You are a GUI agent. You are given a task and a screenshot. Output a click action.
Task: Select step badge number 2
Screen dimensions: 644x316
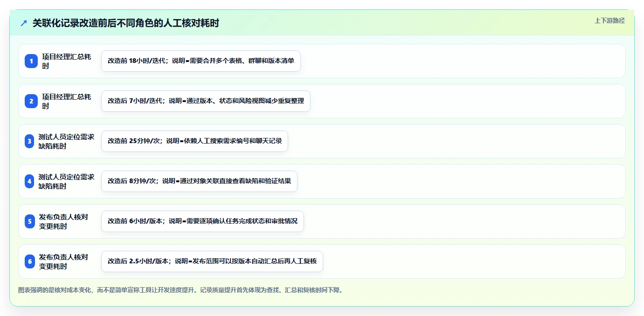(x=31, y=101)
